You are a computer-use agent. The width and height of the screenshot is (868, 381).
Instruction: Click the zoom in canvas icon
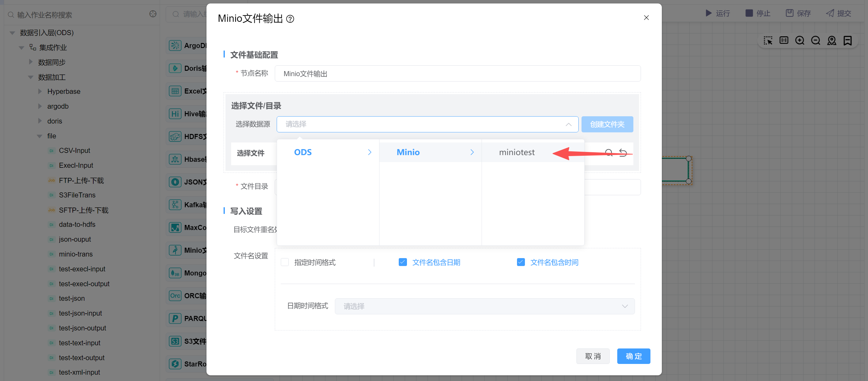pos(799,41)
